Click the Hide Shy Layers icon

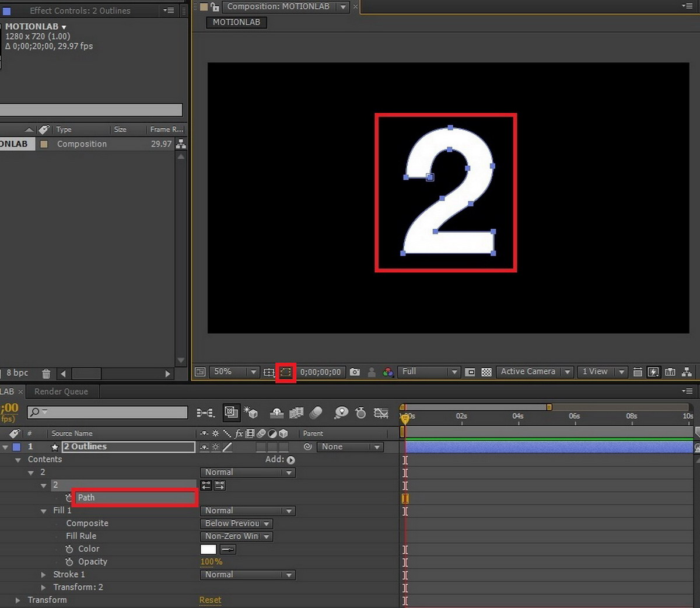click(x=277, y=413)
